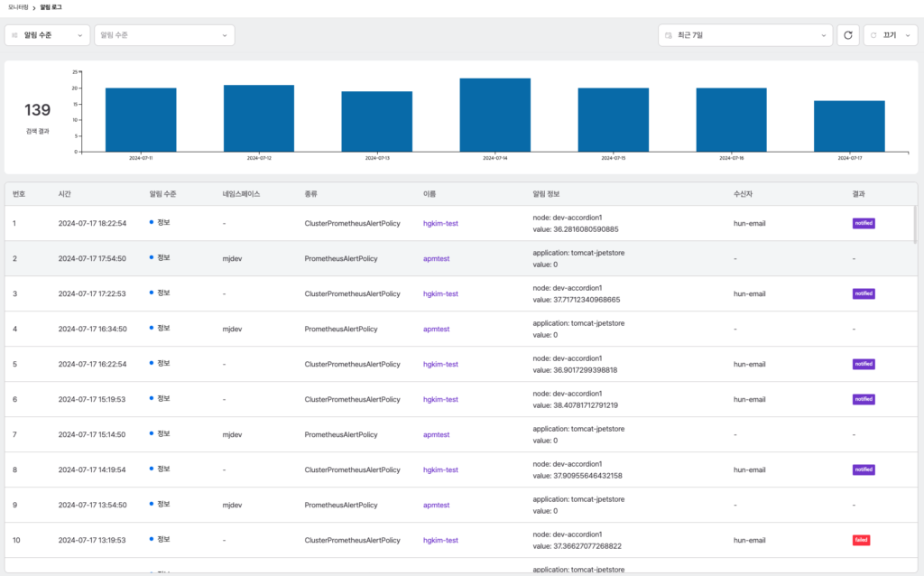Image resolution: width=924 pixels, height=576 pixels.
Task: Click the notified badge in row 3
Action: (x=864, y=293)
